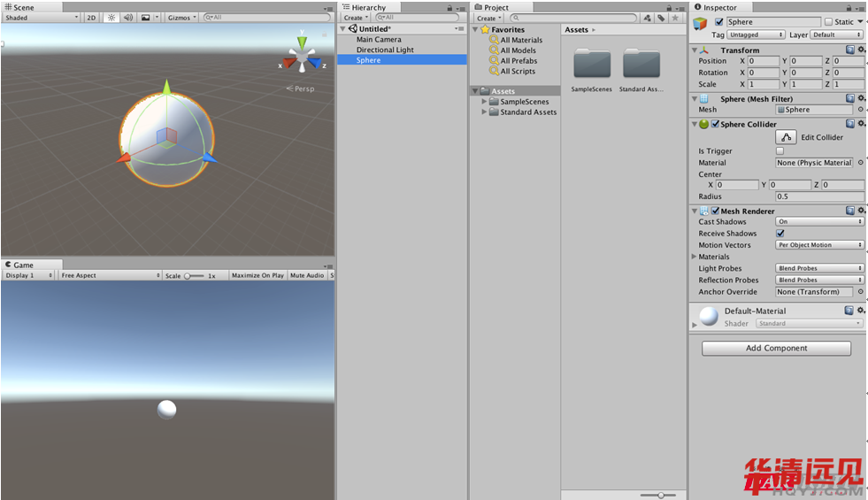Open Sphere Collider gear settings menu
The height and width of the screenshot is (500, 868).
(x=861, y=125)
